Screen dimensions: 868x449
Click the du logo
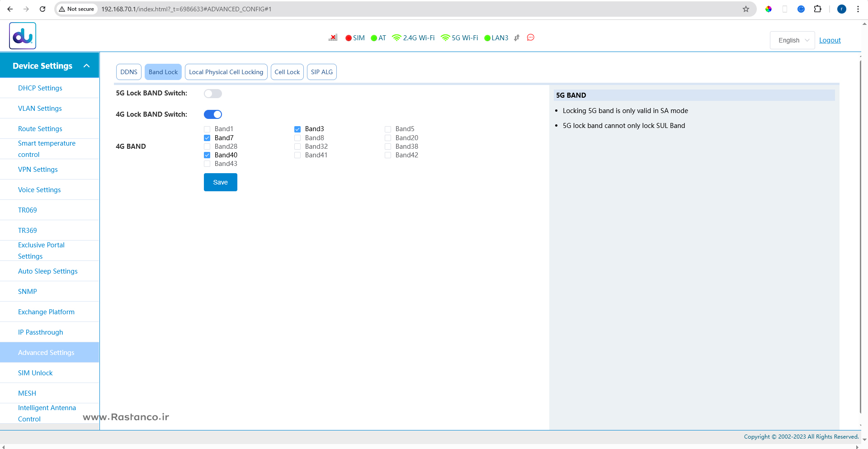click(x=23, y=36)
